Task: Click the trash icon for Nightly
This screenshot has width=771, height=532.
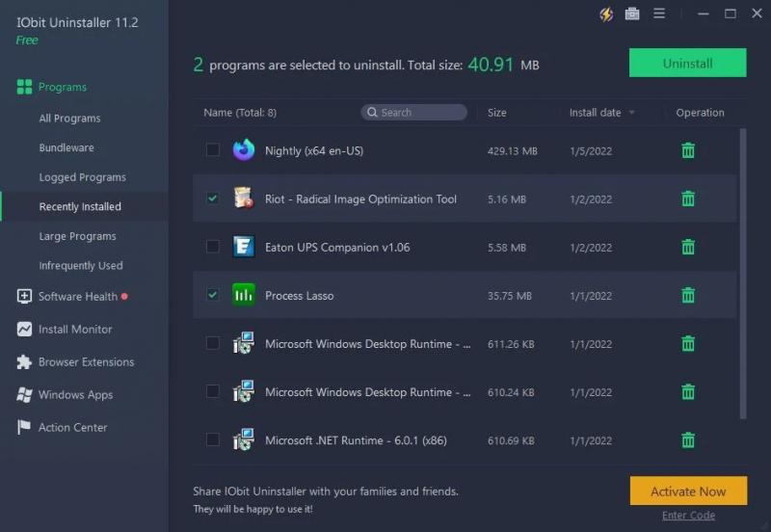Action: (688, 150)
